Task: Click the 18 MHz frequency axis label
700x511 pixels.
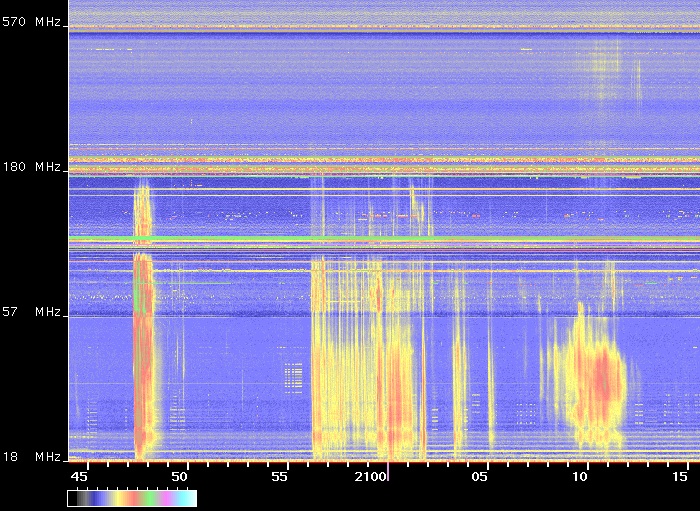Action: pos(32,457)
